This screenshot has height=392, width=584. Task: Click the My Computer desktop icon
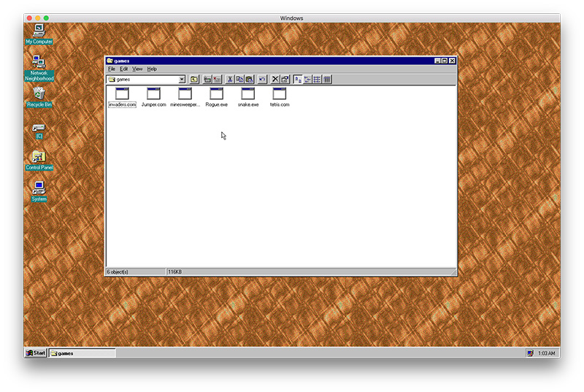pos(39,31)
